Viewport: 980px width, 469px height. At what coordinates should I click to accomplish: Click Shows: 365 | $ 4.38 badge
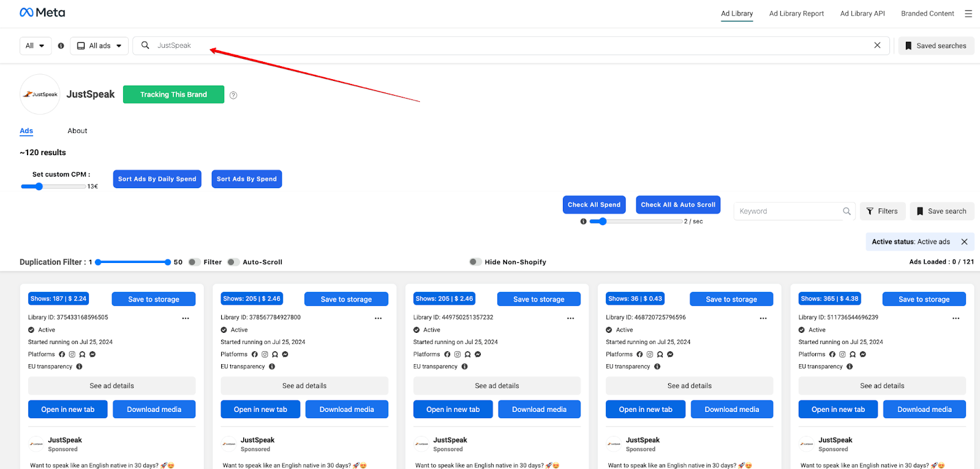click(830, 299)
